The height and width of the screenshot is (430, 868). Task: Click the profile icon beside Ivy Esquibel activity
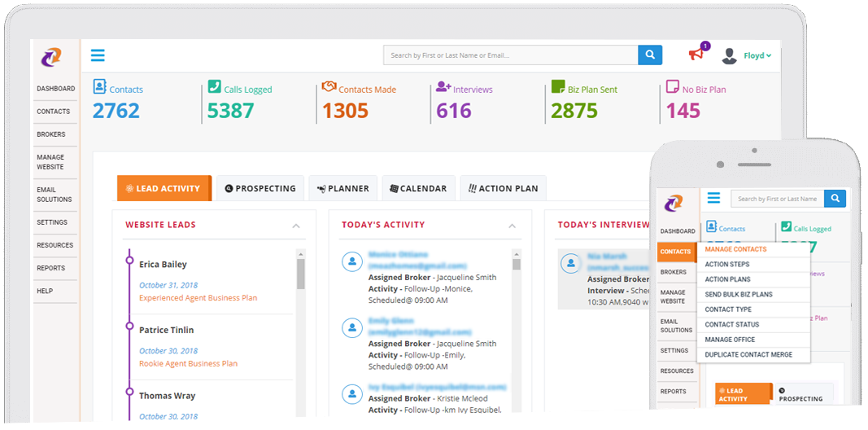[x=352, y=393]
